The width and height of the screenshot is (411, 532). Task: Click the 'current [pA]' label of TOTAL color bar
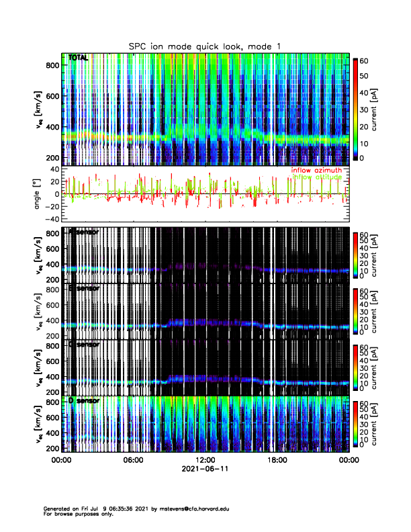[x=382, y=109]
